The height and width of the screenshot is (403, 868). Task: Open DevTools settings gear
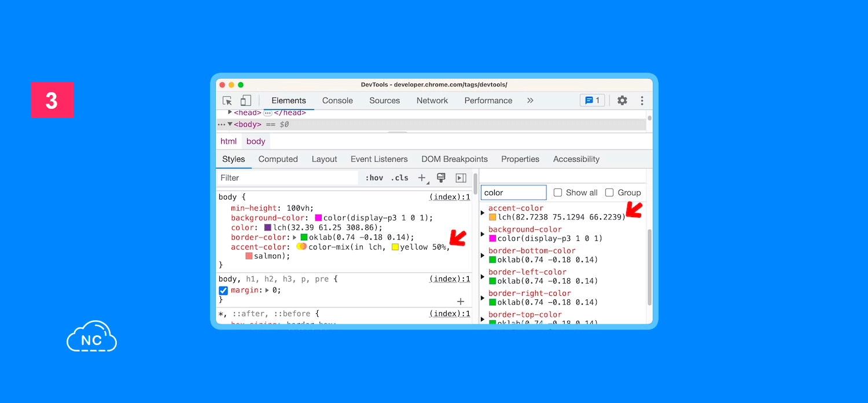(x=622, y=101)
